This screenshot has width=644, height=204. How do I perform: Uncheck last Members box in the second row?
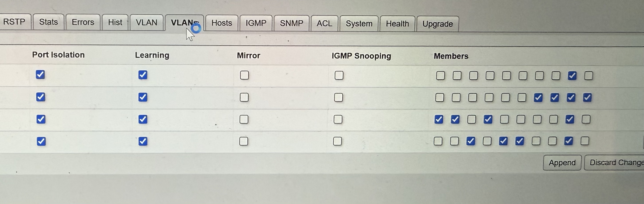pos(587,98)
